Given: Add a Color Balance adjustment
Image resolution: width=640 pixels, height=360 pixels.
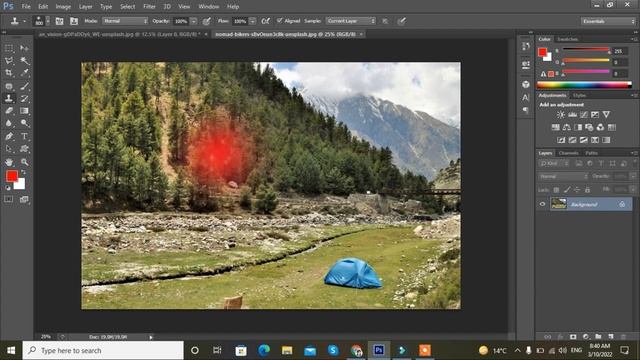Looking at the screenshot, I should coord(567,127).
